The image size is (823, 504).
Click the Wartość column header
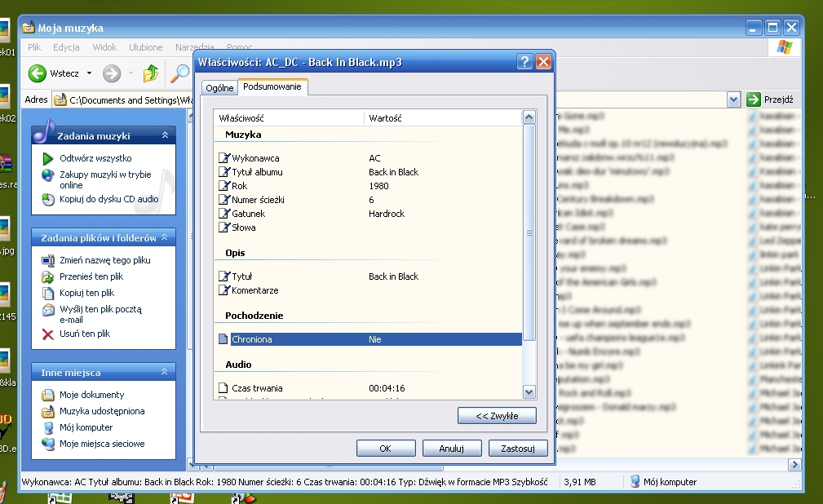pos(443,118)
